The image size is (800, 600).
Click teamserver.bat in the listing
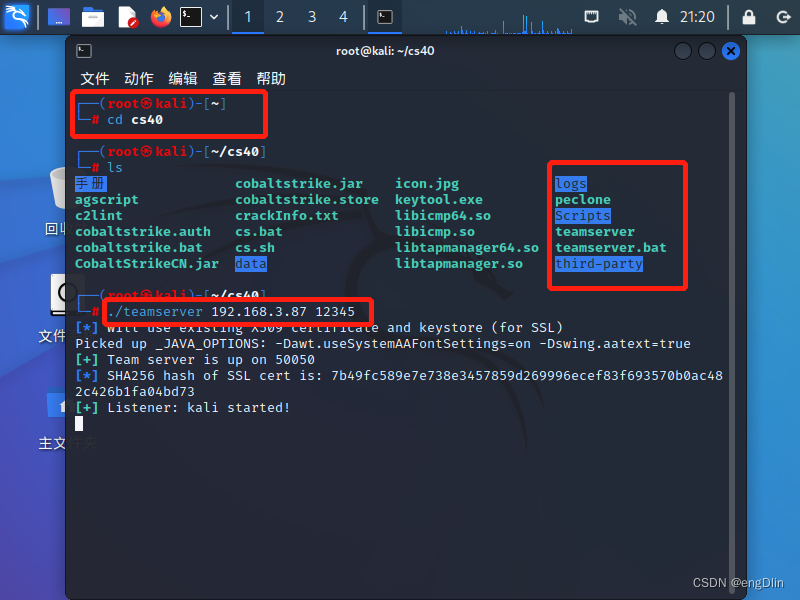tap(611, 247)
